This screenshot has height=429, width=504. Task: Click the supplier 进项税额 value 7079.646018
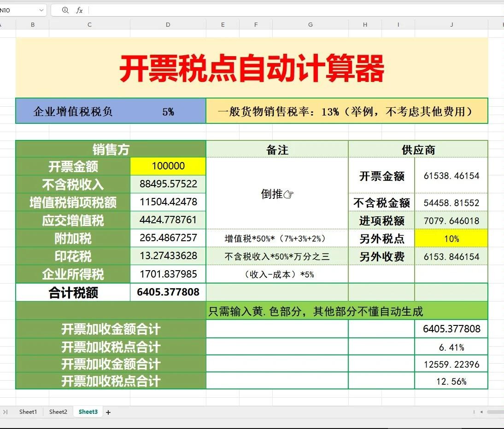(451, 221)
